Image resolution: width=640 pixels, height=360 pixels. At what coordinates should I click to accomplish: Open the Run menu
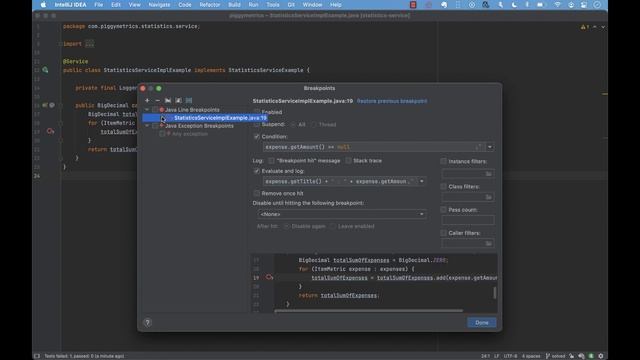pos(253,5)
